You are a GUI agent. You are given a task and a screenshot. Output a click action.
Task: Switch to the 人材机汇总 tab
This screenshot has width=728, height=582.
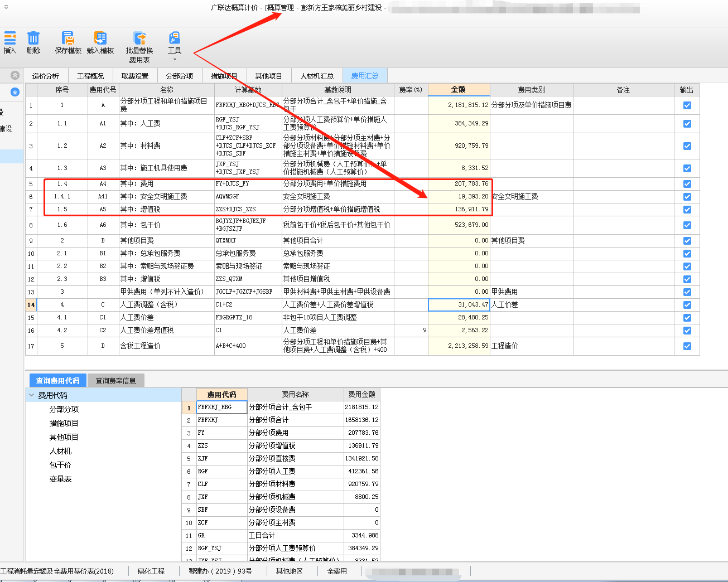tap(317, 76)
